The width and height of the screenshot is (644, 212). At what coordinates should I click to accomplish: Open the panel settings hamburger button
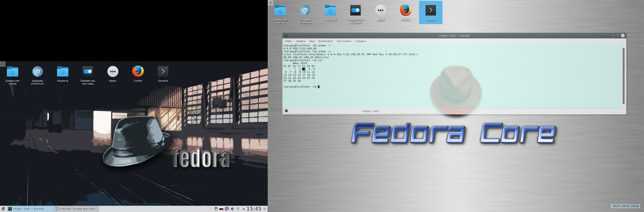(265, 209)
